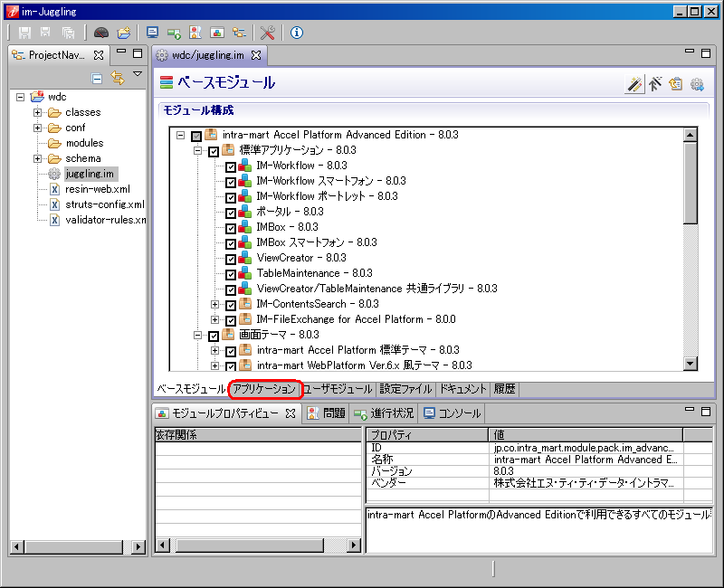Image resolution: width=724 pixels, height=588 pixels.
Task: Expand IM-ContentsSearch - 8.0.3 node
Action: [214, 304]
